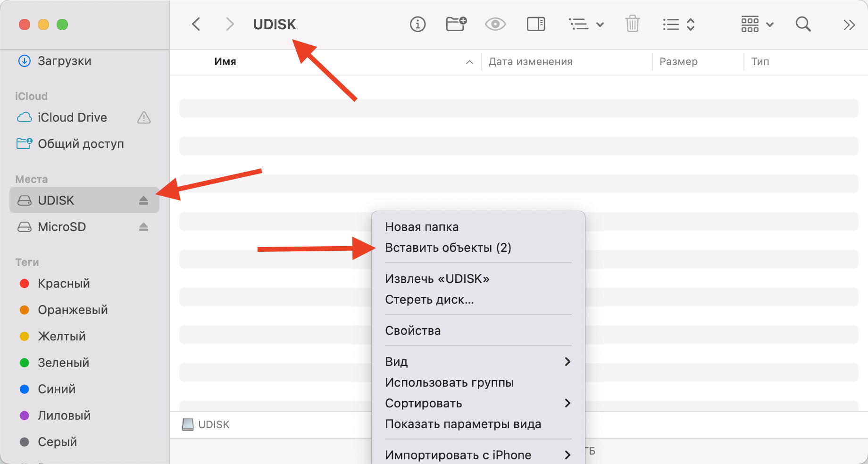Open Импортировать с iPhone submenu
The image size is (868, 464).
(458, 454)
